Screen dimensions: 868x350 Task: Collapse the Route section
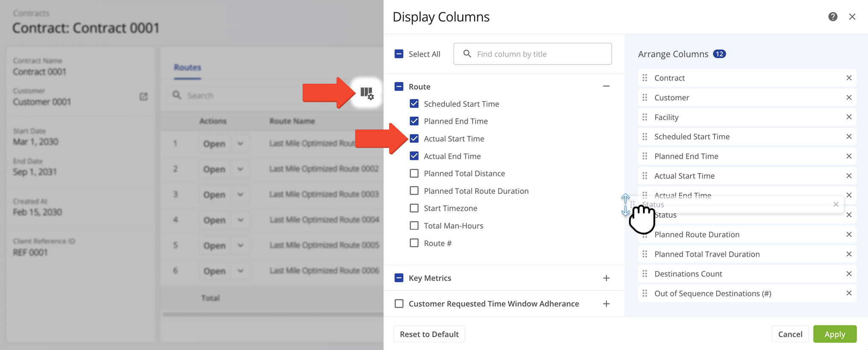point(606,87)
